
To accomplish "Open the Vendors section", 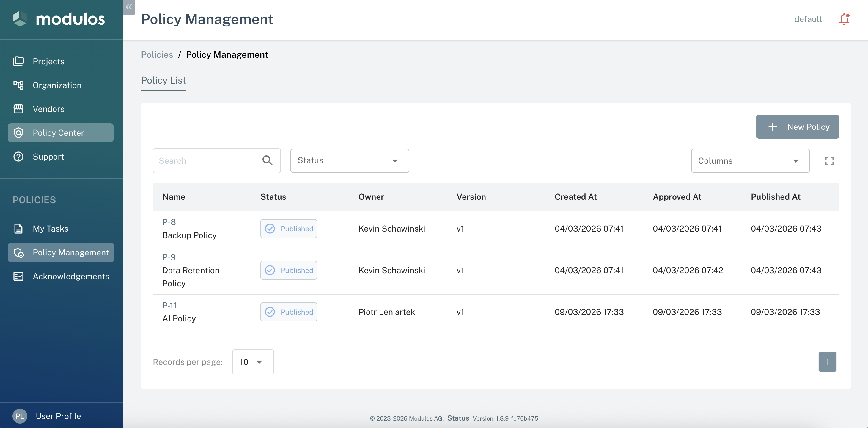I will click(48, 109).
